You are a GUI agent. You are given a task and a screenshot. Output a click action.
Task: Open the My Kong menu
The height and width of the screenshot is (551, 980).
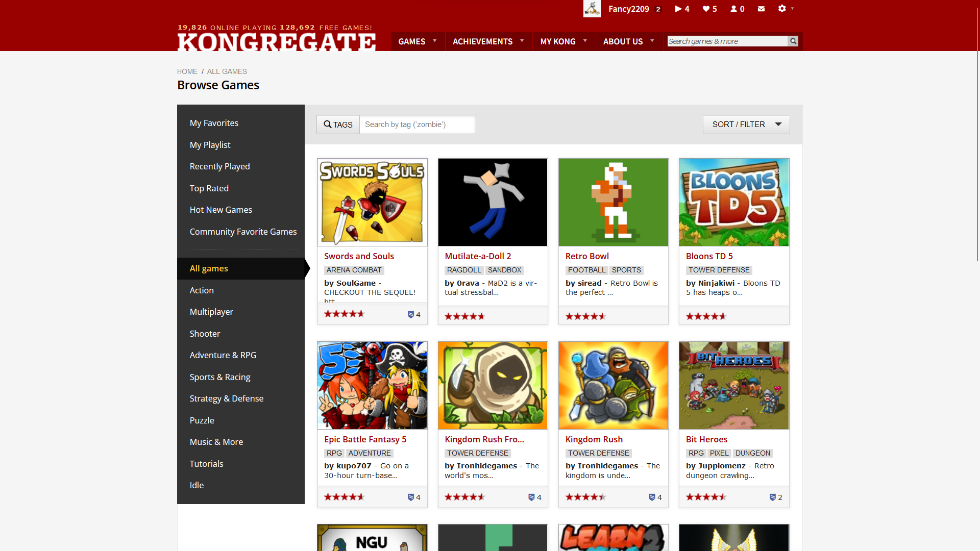(563, 41)
